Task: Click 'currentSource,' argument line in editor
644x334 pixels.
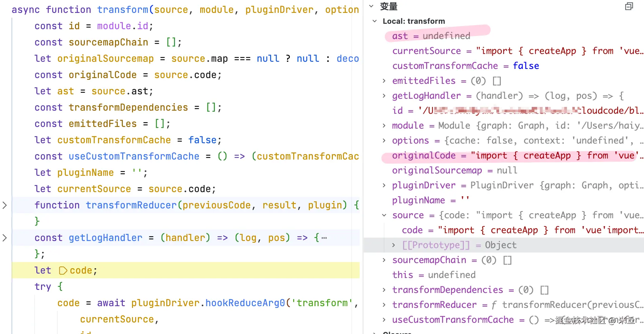Action: 119,319
